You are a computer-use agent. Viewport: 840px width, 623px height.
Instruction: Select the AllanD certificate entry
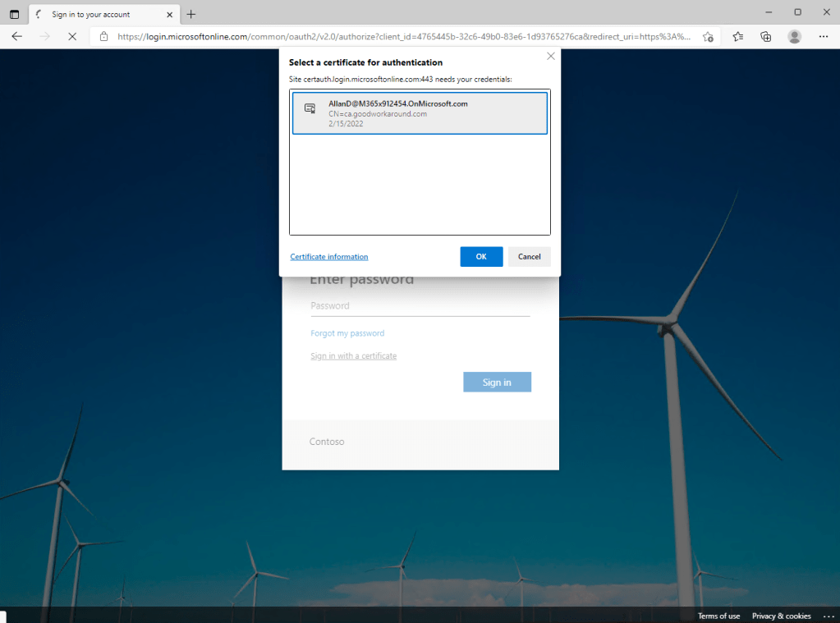point(420,113)
